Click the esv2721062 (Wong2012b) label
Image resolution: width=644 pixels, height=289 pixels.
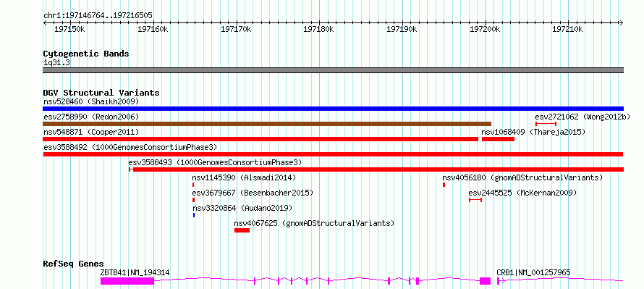coord(582,117)
